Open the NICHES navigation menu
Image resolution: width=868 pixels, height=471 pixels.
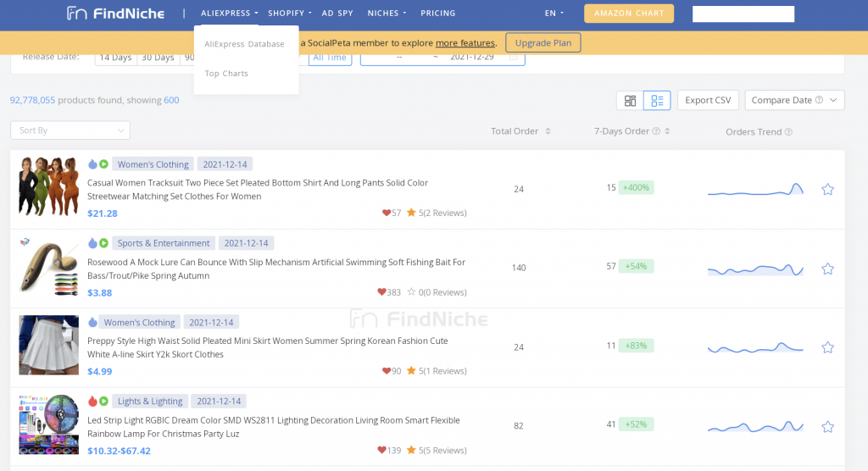(x=387, y=14)
